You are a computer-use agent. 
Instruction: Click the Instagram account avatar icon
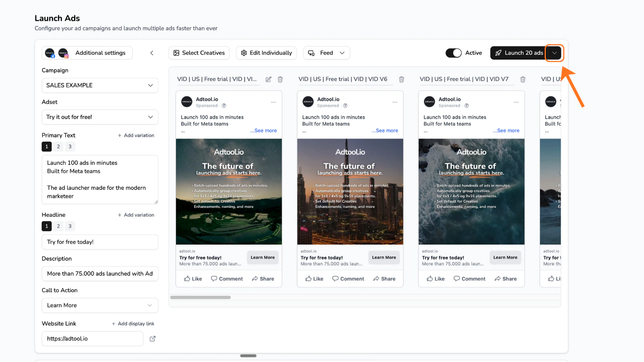(63, 53)
